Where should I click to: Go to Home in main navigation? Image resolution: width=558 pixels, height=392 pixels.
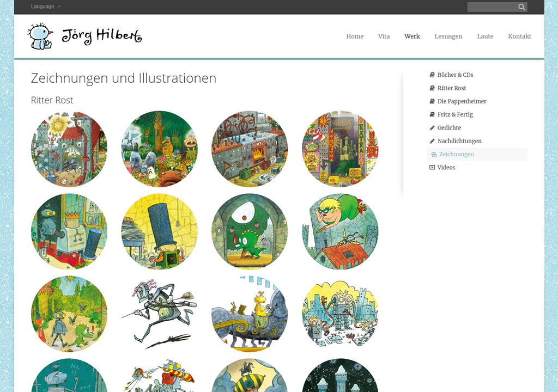[355, 36]
